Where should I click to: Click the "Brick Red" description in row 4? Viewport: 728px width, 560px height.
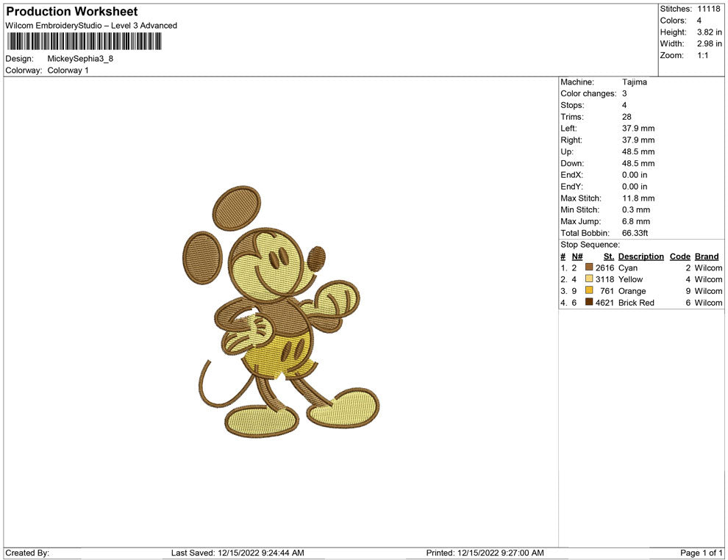636,303
